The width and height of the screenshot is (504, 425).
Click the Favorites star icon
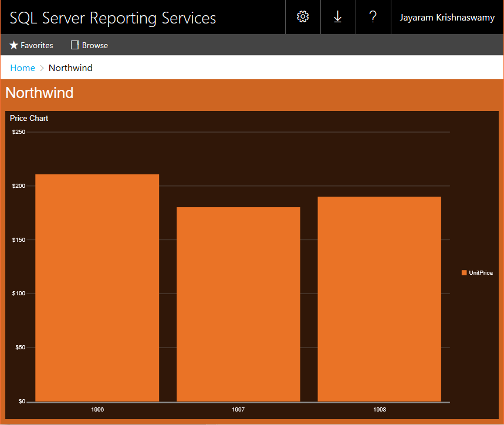13,45
